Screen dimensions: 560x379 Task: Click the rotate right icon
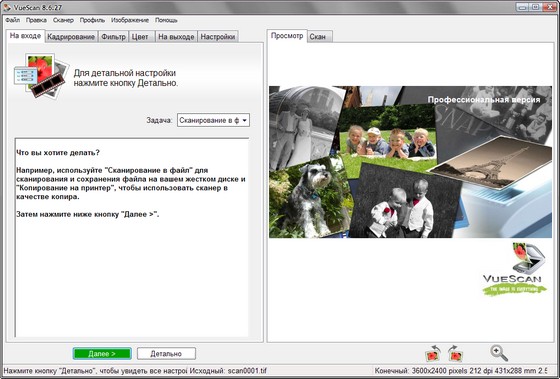tap(456, 353)
